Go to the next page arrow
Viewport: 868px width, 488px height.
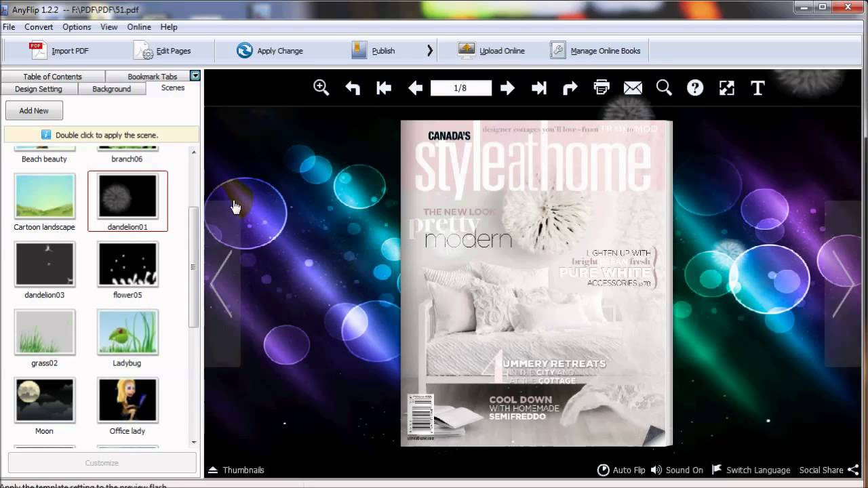(x=507, y=87)
